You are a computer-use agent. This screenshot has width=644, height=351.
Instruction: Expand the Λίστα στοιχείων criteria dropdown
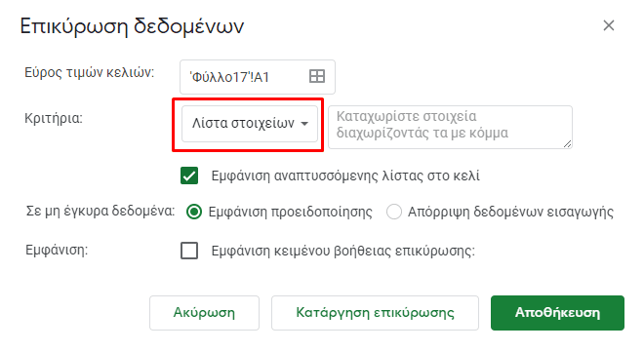pyautogui.click(x=250, y=124)
